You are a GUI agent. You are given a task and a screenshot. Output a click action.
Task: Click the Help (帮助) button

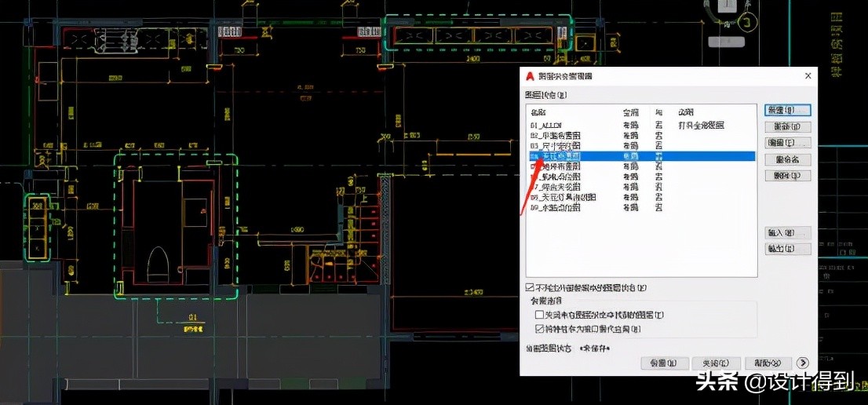(769, 363)
